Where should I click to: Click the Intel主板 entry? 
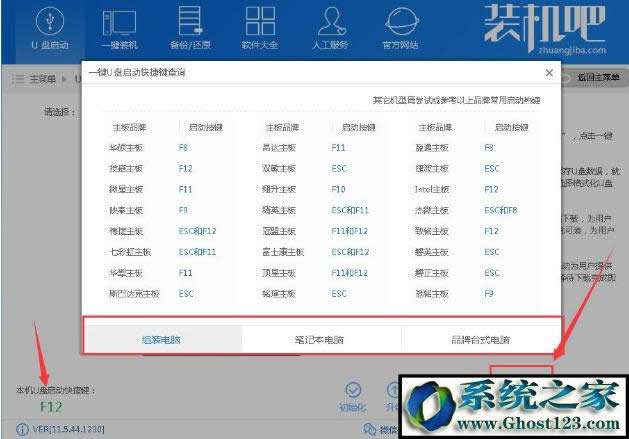[x=434, y=189]
